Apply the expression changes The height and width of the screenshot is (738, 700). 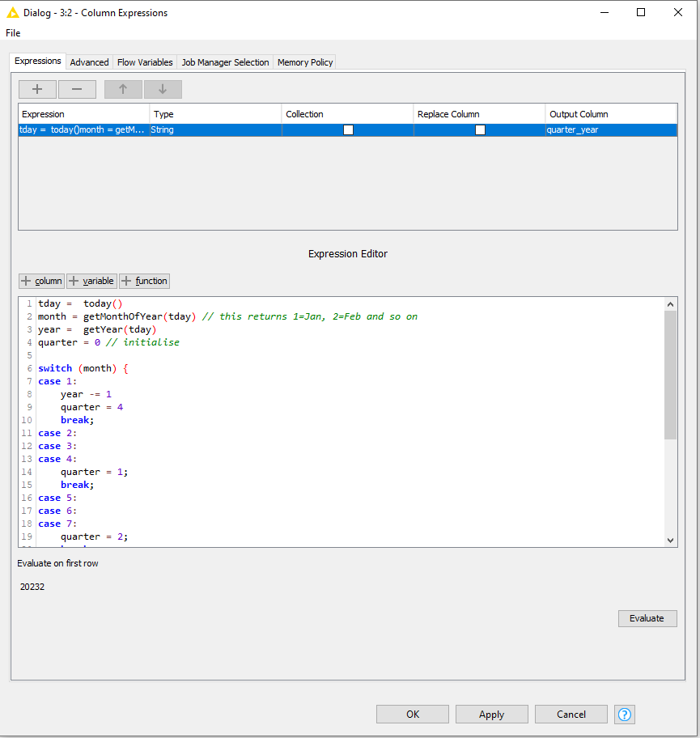tap(491, 714)
